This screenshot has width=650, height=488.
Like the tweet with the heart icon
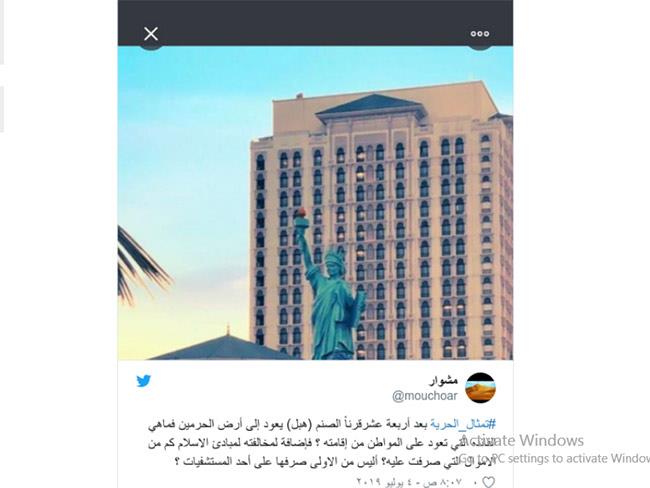point(488,482)
